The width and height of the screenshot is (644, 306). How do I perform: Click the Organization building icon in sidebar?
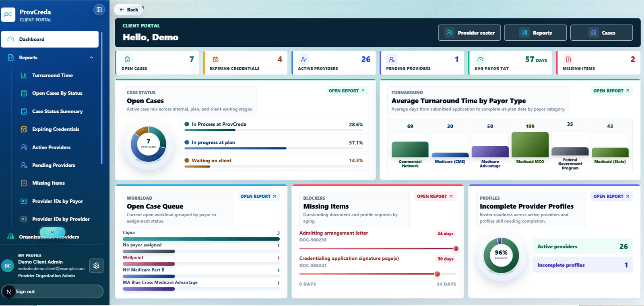[x=11, y=236]
